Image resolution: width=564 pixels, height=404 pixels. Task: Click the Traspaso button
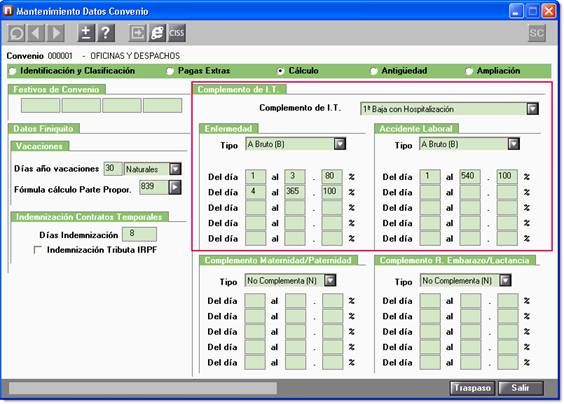click(472, 388)
